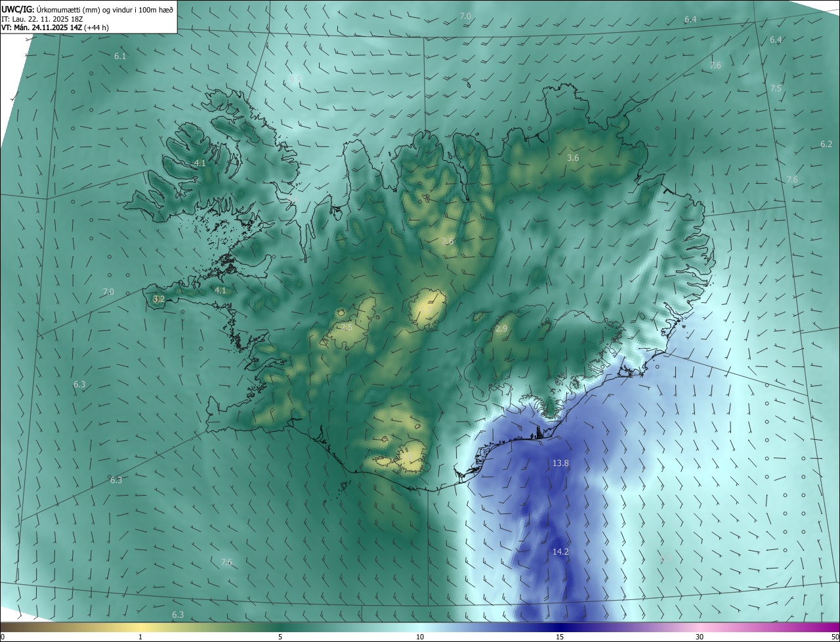Click the 5 tick on the colour scale
This screenshot has height=642, width=840.
(280, 637)
